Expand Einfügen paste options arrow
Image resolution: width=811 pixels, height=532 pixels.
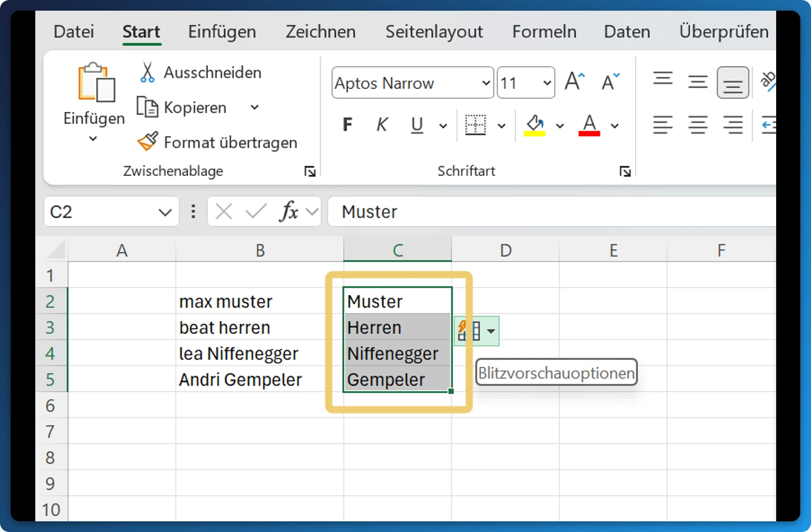click(x=93, y=138)
